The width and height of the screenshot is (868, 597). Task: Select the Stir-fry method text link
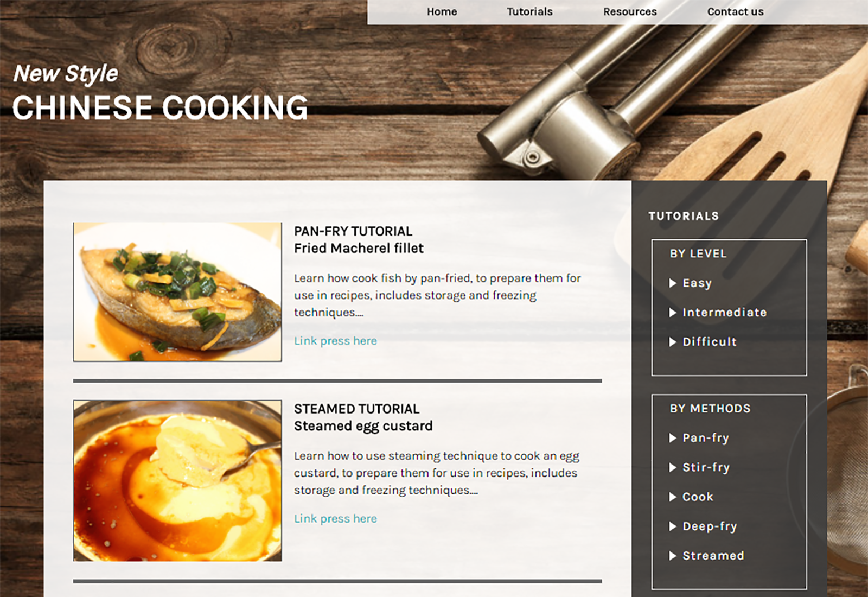tap(706, 467)
